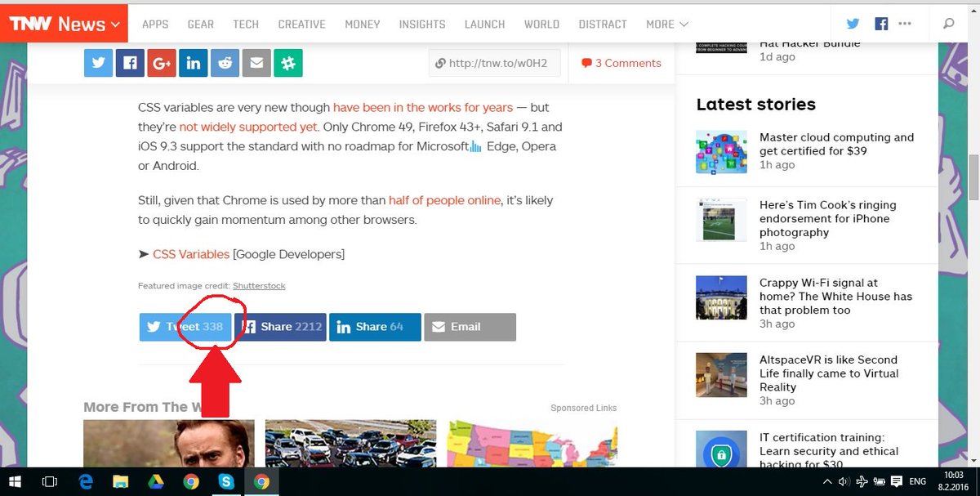Share via the top grey email icon
Image resolution: width=980 pixels, height=496 pixels.
coord(256,63)
